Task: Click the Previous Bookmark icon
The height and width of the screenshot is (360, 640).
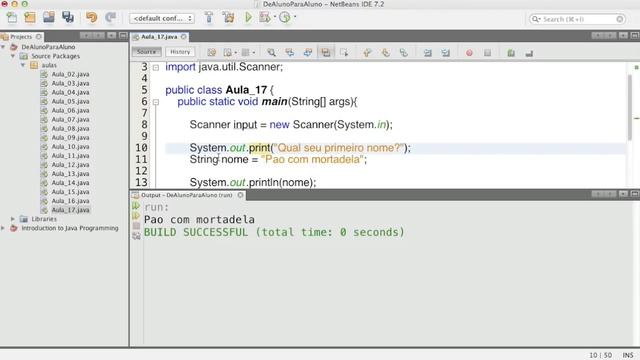Action: coord(367,53)
